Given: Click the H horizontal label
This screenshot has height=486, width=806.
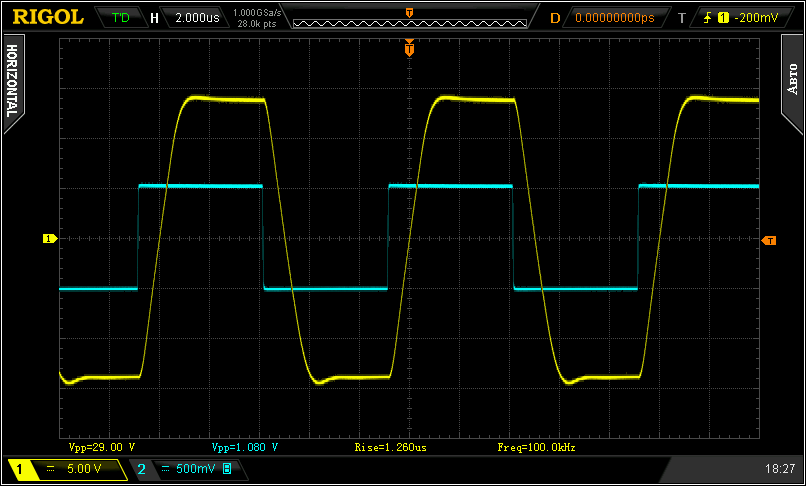Looking at the screenshot, I should click(154, 18).
